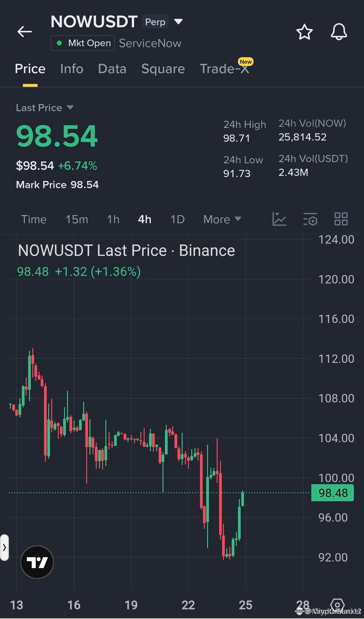Click the ServiceNow name label
The width and height of the screenshot is (364, 619).
tap(150, 43)
